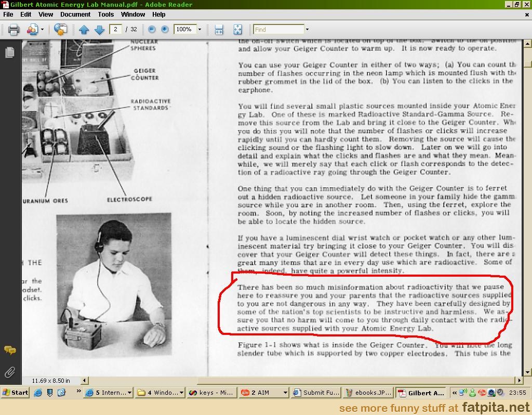Click the Start button
Screen dimensions: 532x415
coord(15,393)
